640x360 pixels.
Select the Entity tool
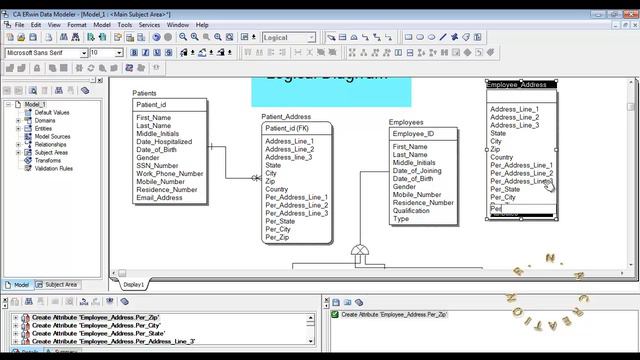point(342,38)
